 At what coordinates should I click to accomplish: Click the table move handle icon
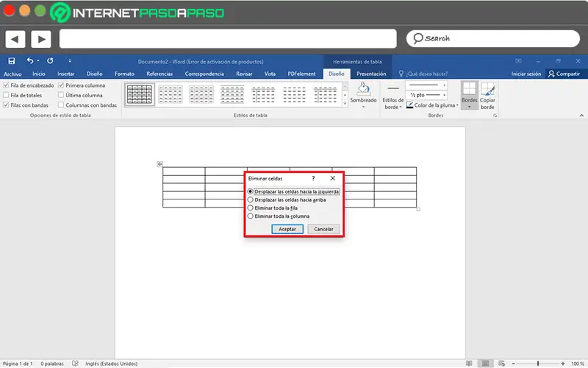coord(159,164)
